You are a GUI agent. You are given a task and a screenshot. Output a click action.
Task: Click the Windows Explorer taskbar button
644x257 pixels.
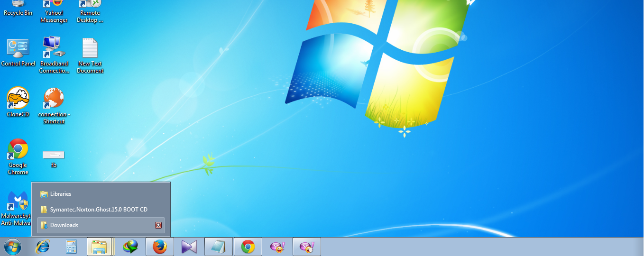(x=99, y=247)
